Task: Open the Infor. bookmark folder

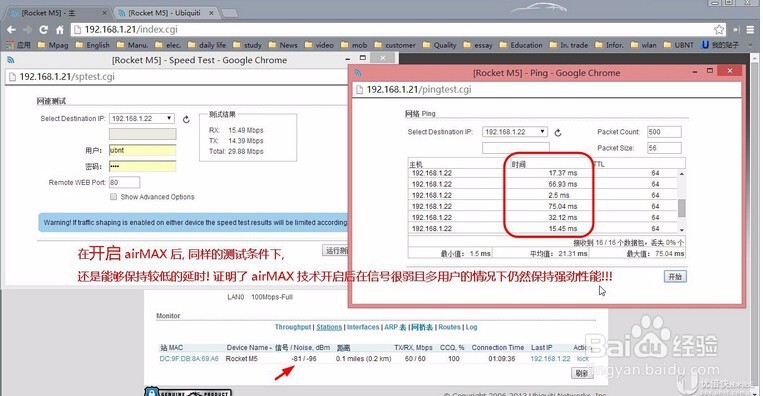Action: pos(609,45)
